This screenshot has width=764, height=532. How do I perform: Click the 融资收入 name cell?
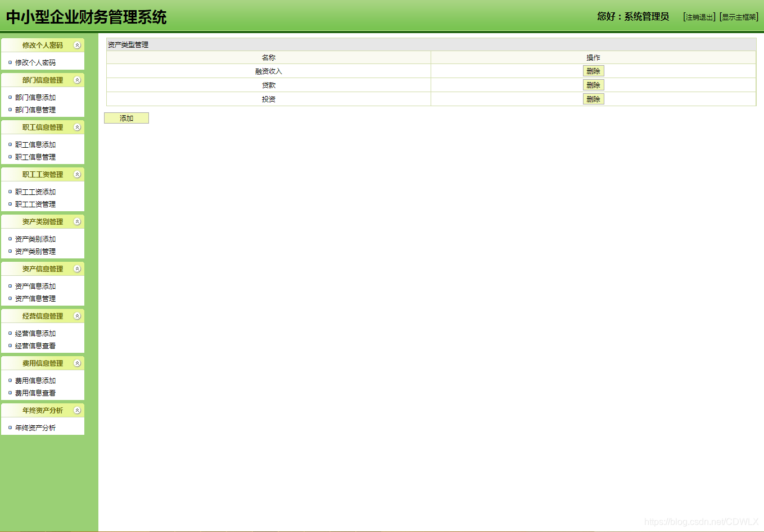269,71
